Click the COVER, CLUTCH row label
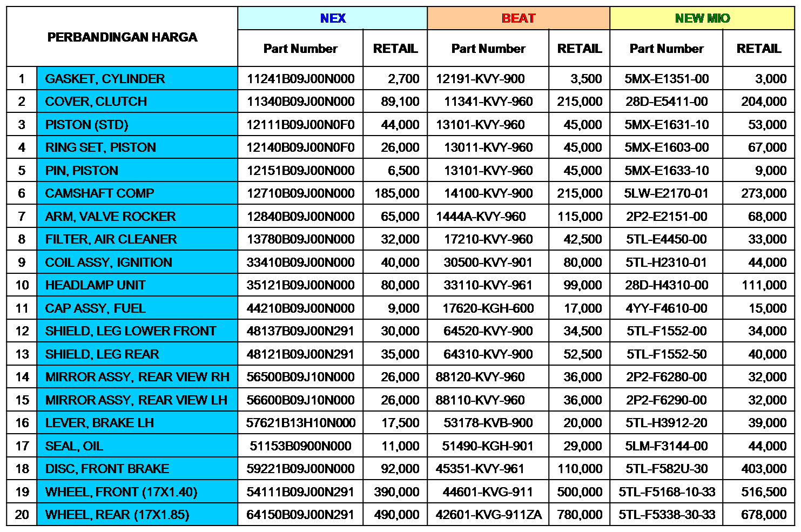The image size is (801, 532). [137, 102]
